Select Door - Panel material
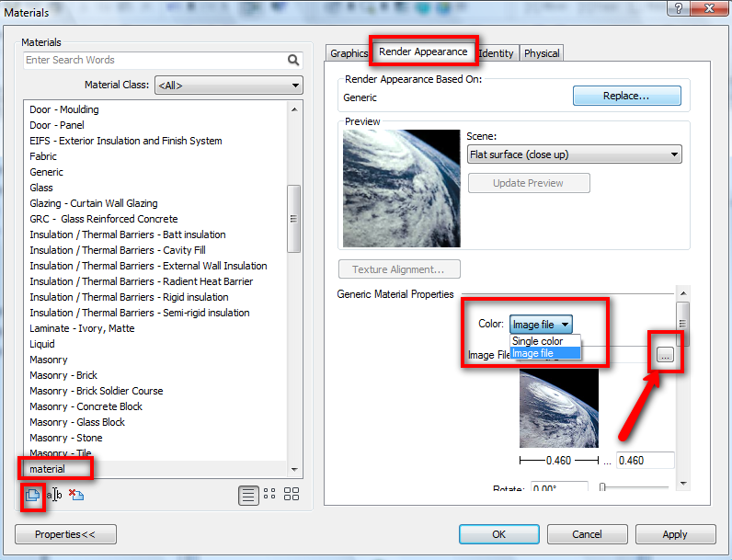732x560 pixels. [x=57, y=125]
